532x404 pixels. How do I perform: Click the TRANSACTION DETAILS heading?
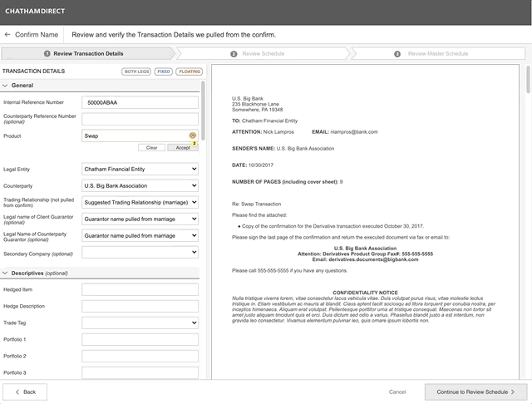click(33, 71)
